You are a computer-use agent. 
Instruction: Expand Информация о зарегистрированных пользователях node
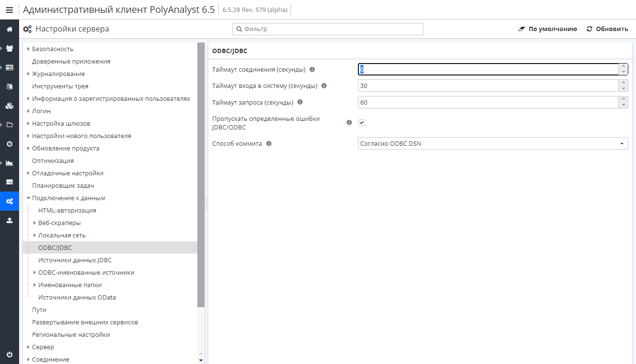tap(29, 98)
